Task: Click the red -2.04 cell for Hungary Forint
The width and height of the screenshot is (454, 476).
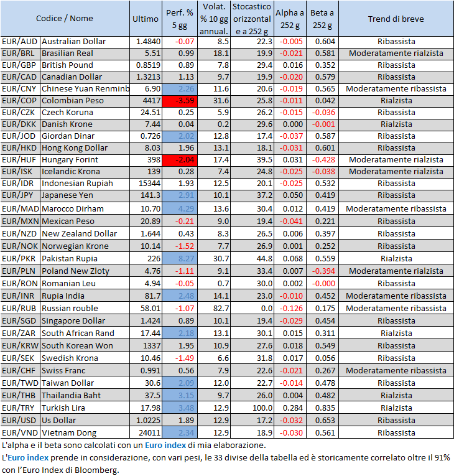Action: (180, 160)
